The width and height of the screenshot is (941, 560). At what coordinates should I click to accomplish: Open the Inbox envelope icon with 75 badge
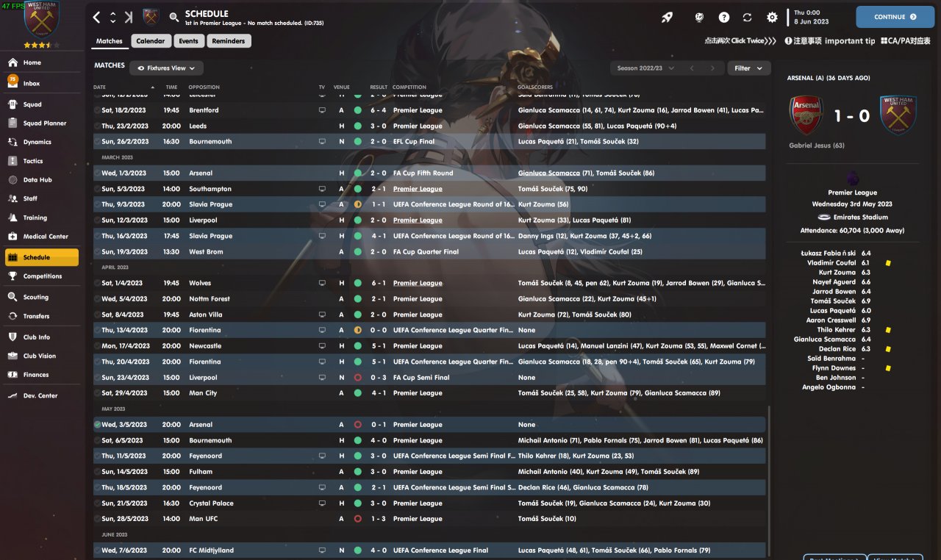click(12, 82)
